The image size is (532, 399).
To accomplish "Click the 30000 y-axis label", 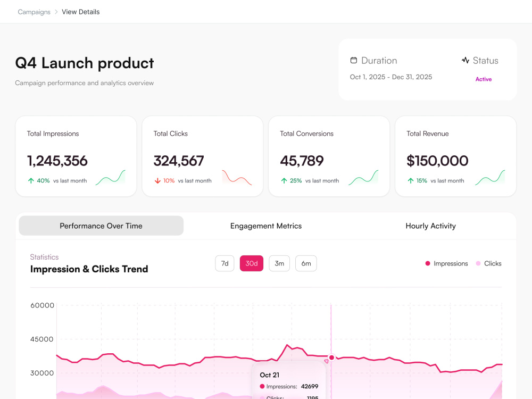I will (x=42, y=373).
